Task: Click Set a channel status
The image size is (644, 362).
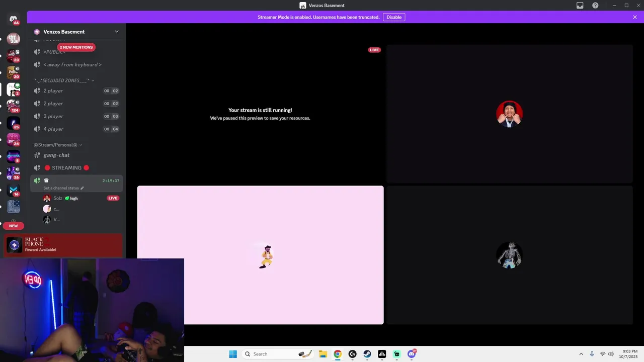Action: pos(61,188)
